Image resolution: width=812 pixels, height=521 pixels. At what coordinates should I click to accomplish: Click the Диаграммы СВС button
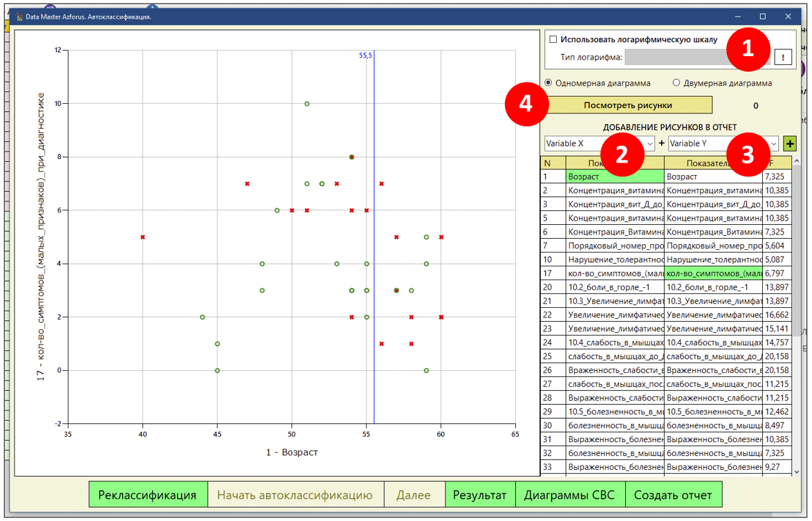pyautogui.click(x=570, y=495)
